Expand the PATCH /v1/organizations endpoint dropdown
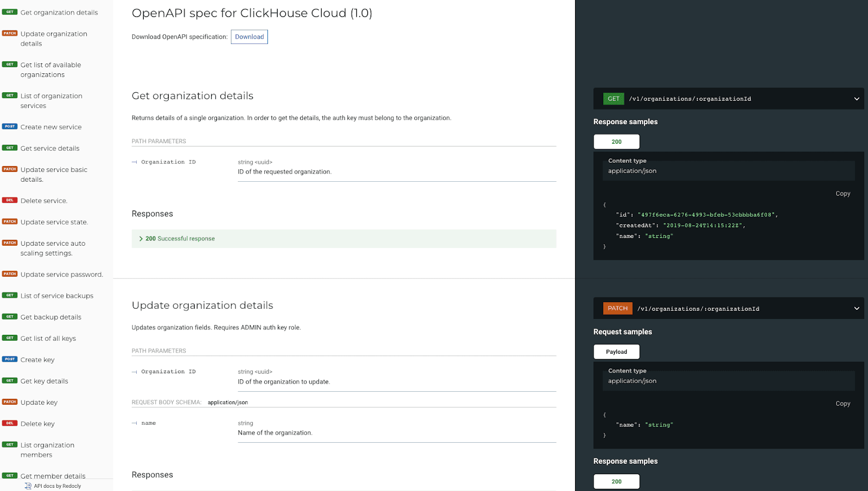Screen dimensions: 868x491 pyautogui.click(x=857, y=309)
